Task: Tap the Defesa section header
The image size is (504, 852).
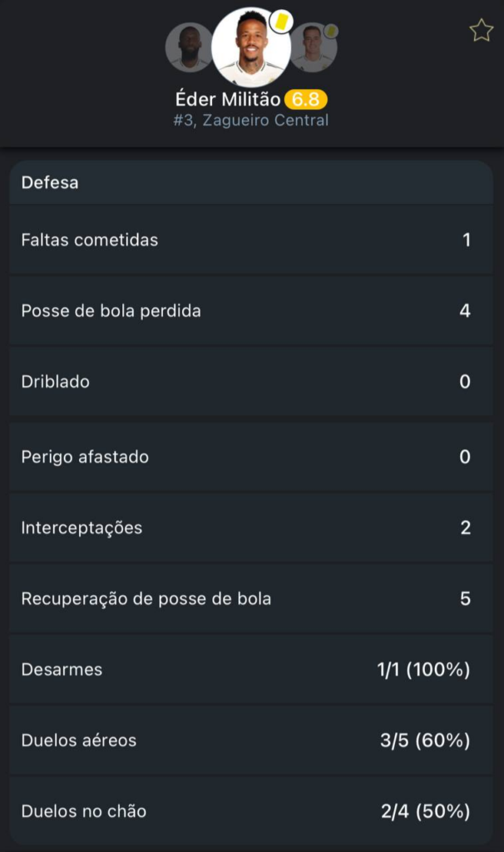Action: coord(50,183)
